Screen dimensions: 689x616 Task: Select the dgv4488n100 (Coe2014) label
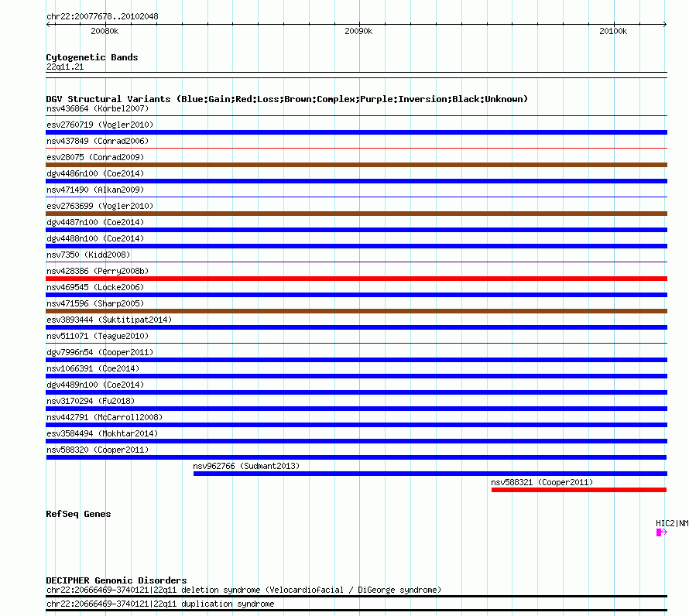[x=95, y=238]
